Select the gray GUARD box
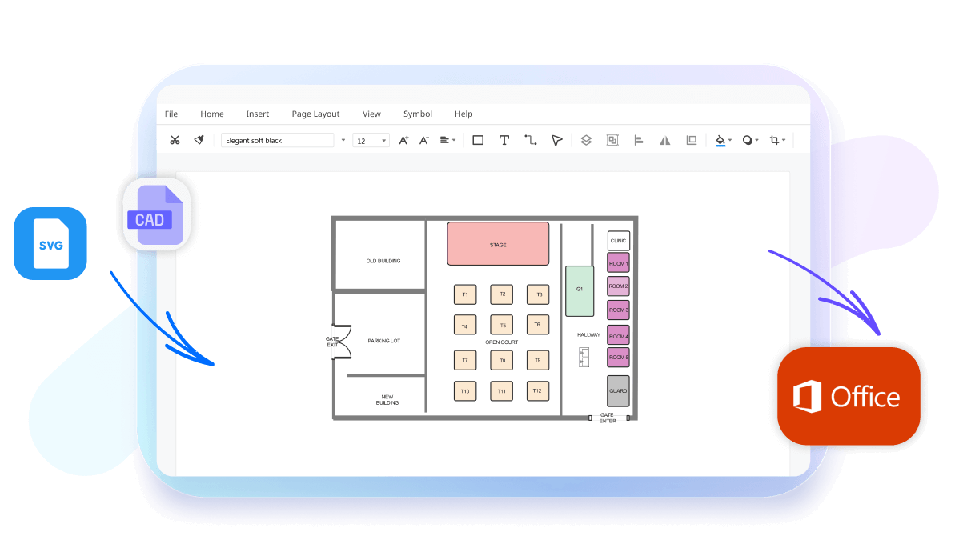The height and width of the screenshot is (560, 967). click(x=618, y=391)
